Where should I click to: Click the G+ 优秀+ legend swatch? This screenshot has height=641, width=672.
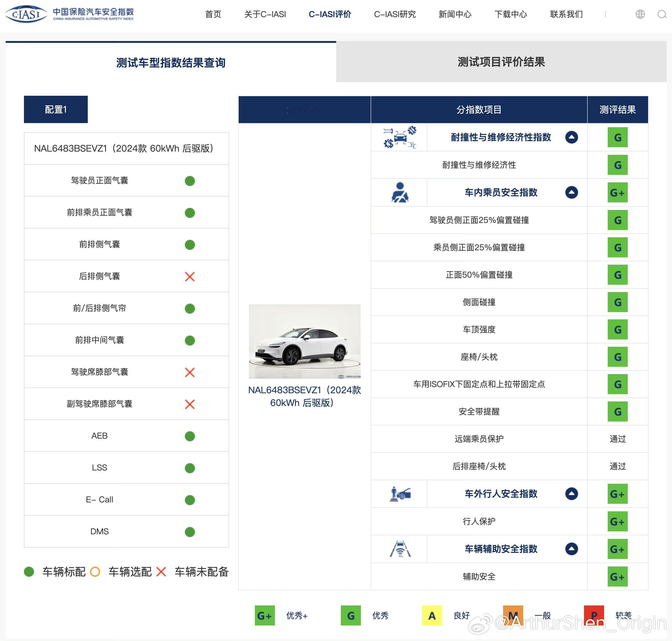click(x=265, y=615)
